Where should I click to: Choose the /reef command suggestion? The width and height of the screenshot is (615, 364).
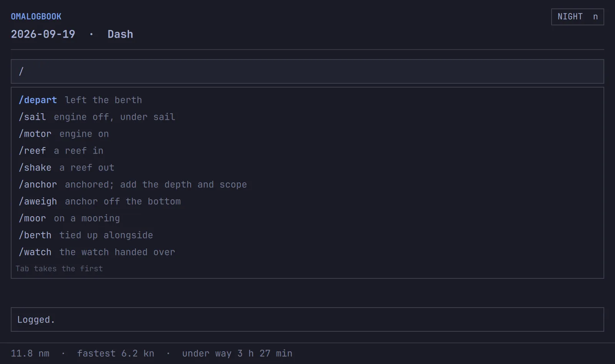point(307,151)
